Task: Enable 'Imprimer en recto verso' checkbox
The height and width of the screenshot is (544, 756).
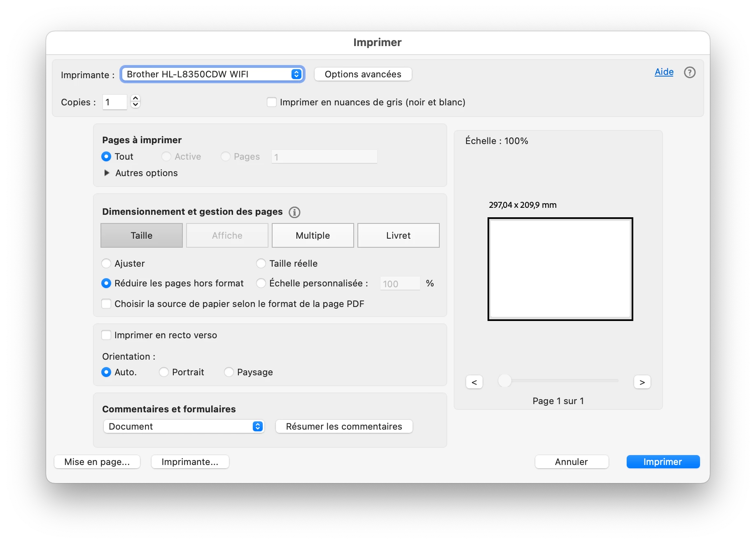Action: point(106,335)
